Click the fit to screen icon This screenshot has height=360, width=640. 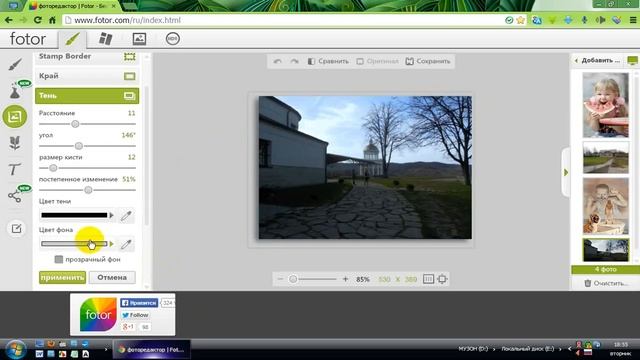click(x=442, y=279)
